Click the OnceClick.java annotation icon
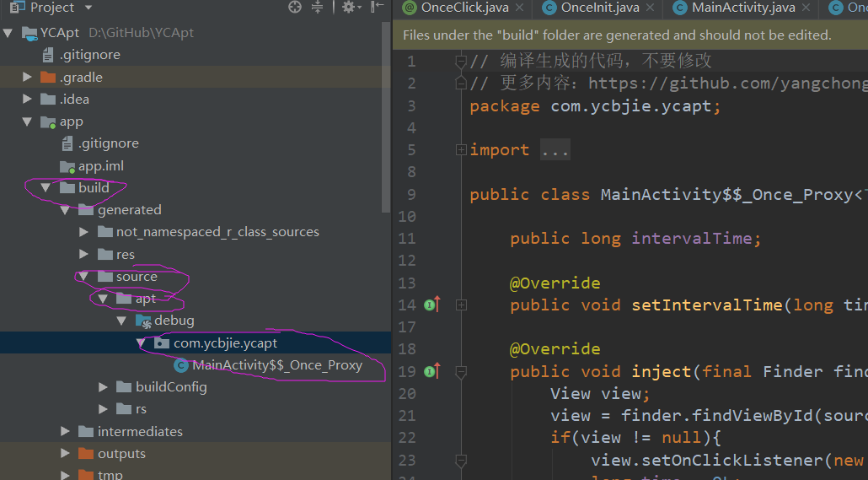 (410, 8)
